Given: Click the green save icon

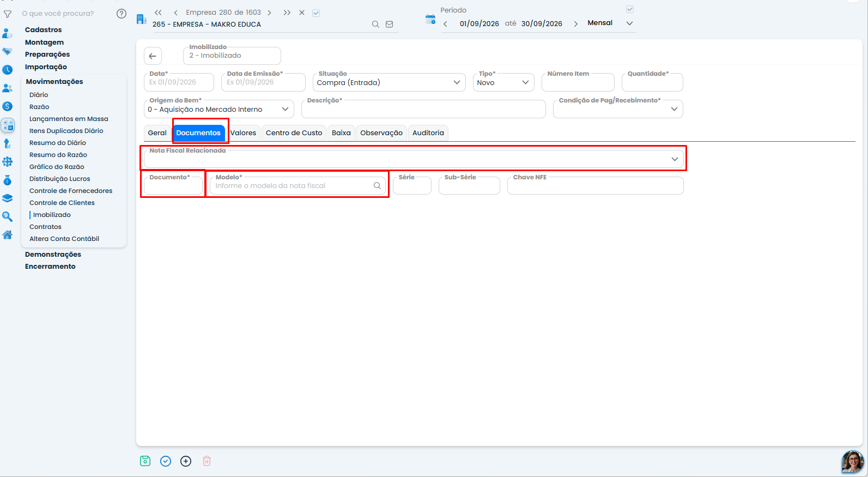Looking at the screenshot, I should coord(145,461).
